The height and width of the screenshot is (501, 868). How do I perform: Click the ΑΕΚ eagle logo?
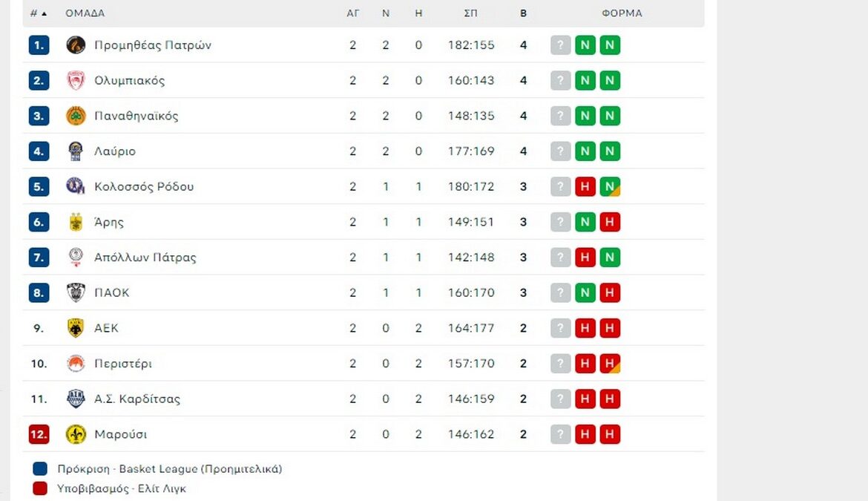pyautogui.click(x=76, y=328)
